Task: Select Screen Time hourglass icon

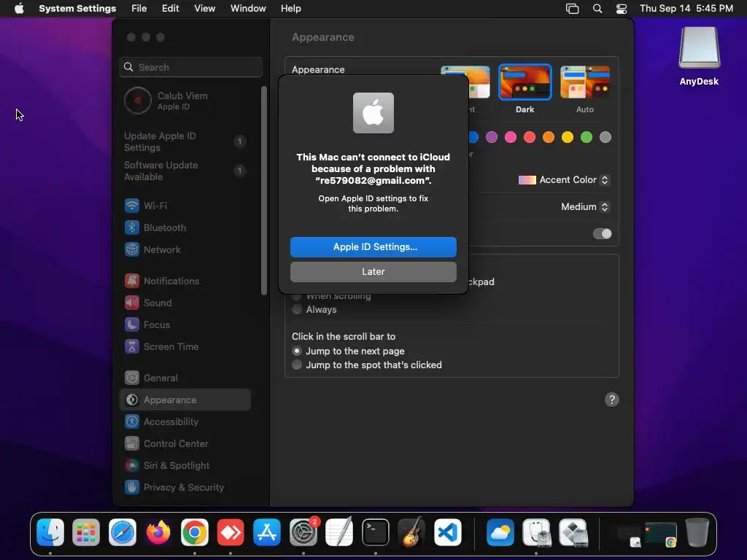Action: [x=132, y=346]
